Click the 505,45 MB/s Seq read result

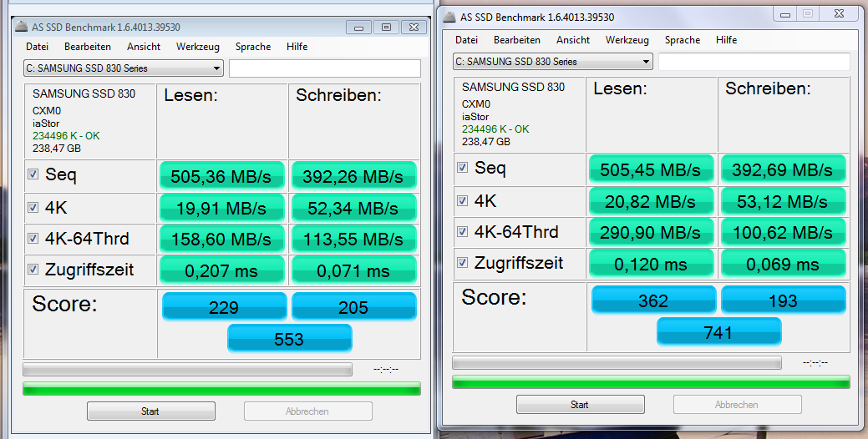[651, 169]
